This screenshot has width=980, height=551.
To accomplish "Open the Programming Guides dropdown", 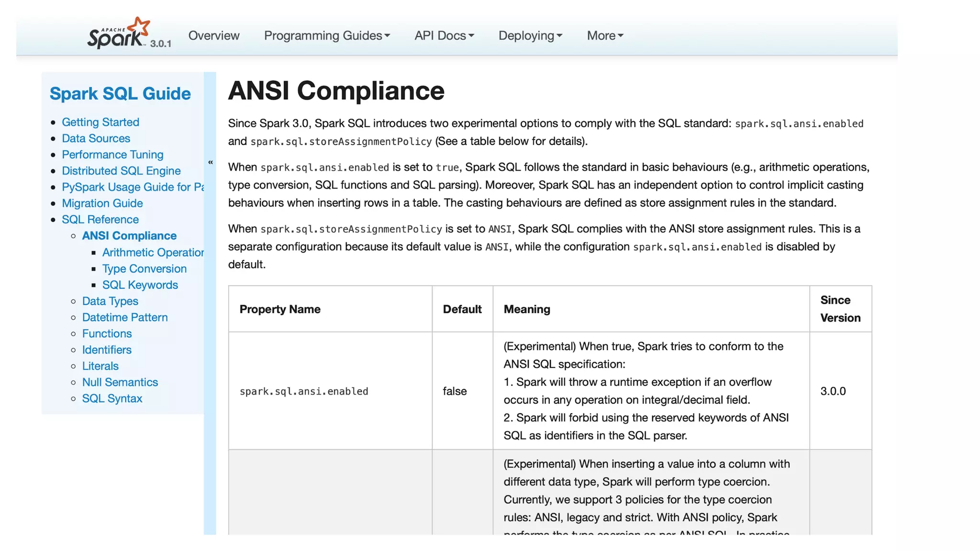I will [x=327, y=35].
